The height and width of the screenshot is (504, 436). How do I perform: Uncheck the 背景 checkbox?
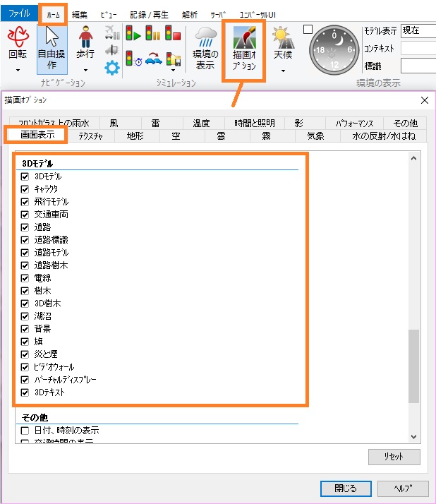pos(25,329)
